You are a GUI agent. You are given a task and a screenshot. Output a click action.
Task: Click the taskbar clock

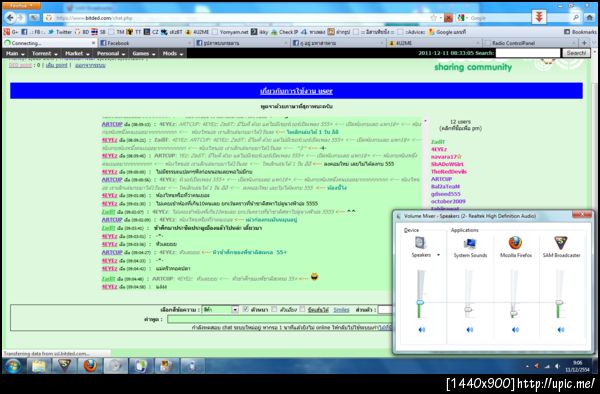[x=577, y=366]
